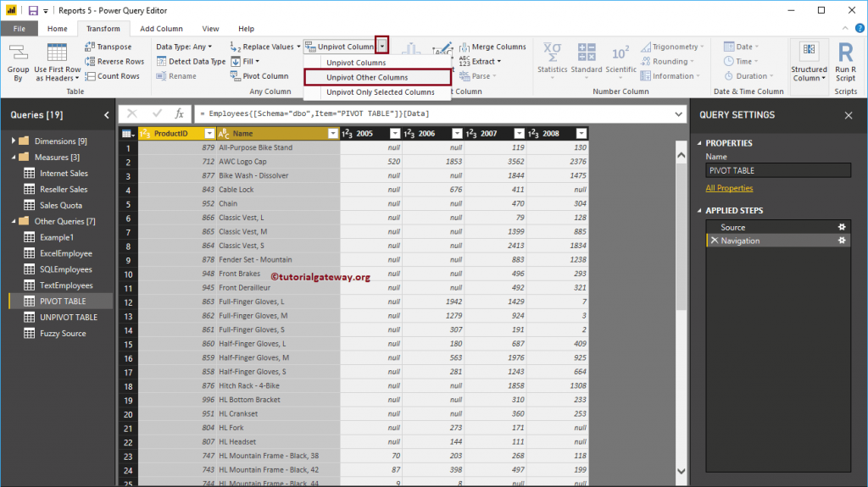868x487 pixels.
Task: Open the Data Type Any dropdown
Action: coord(184,47)
